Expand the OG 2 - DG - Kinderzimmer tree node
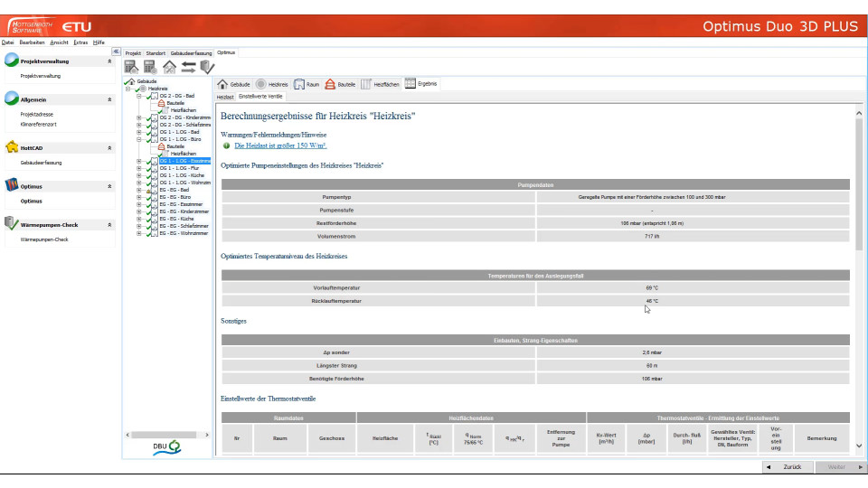Image resolution: width=868 pixels, height=488 pixels. [x=138, y=117]
